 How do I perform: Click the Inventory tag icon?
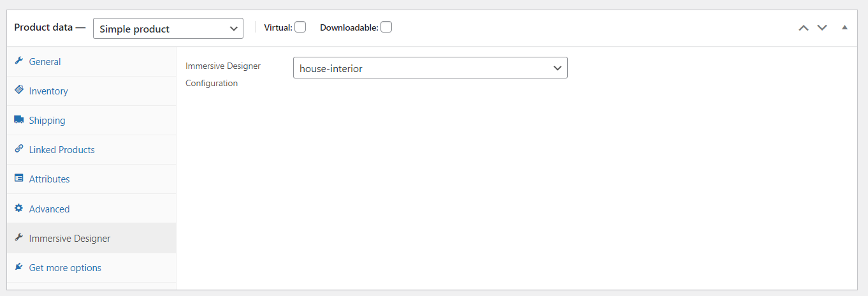coord(18,91)
